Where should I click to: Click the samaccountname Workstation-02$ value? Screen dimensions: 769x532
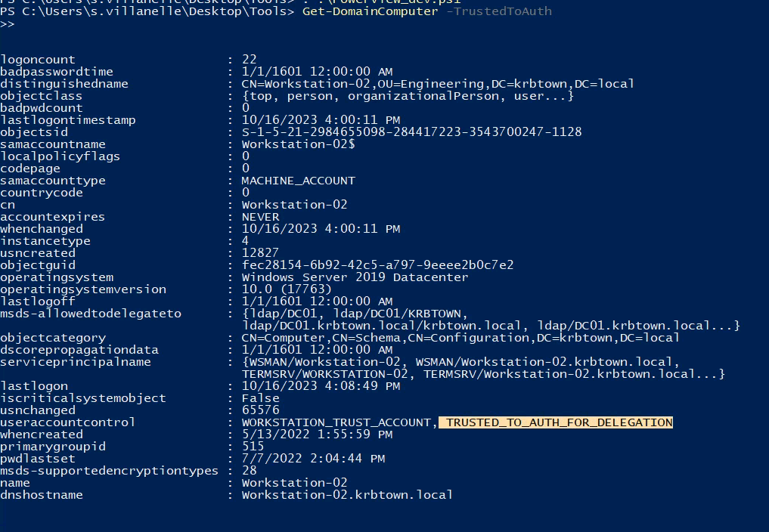click(298, 144)
